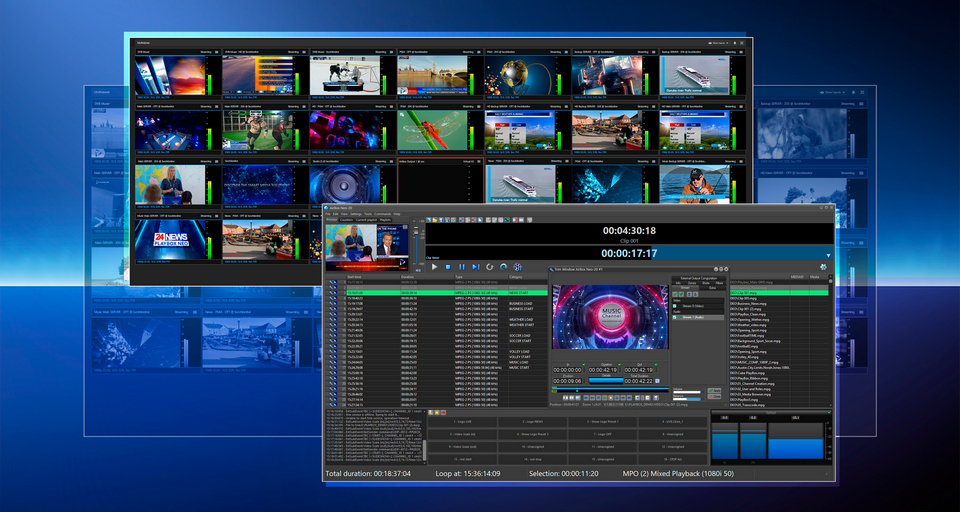Open the Commands menu
The width and height of the screenshot is (960, 512).
[383, 214]
